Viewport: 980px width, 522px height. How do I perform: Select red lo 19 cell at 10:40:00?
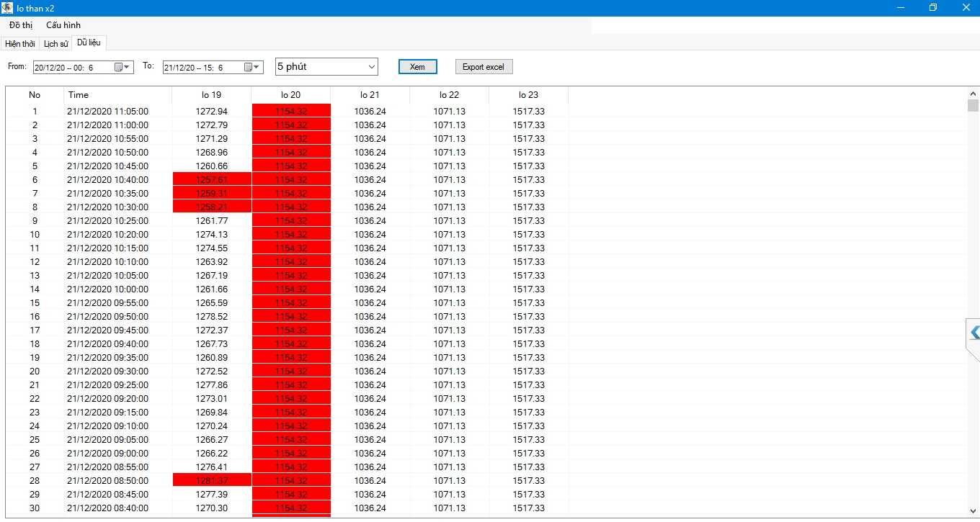pyautogui.click(x=211, y=180)
